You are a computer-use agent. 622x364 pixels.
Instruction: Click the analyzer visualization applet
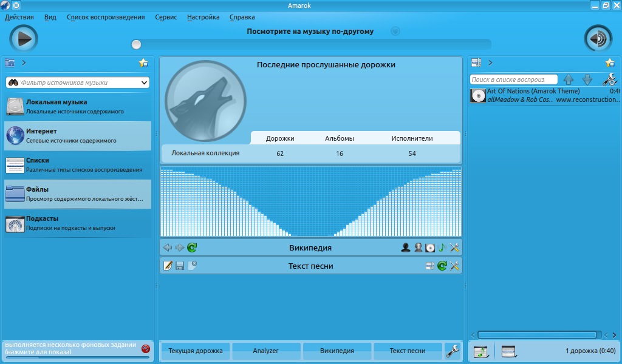tap(310, 202)
